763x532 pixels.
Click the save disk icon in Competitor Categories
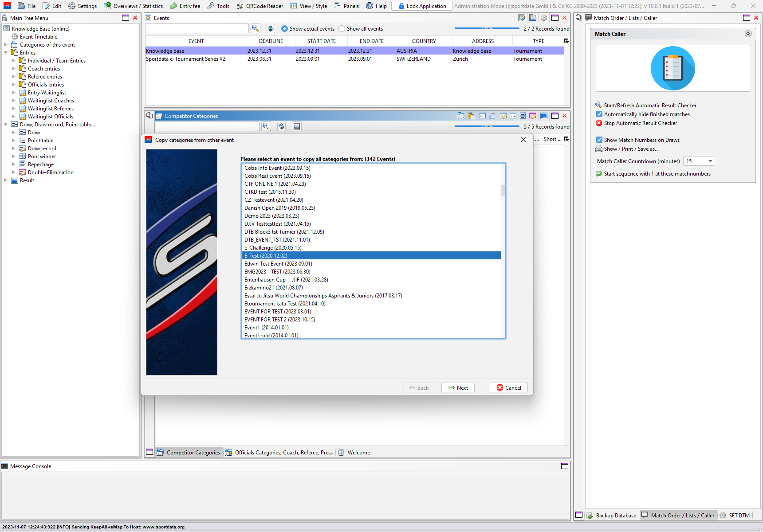pos(297,126)
